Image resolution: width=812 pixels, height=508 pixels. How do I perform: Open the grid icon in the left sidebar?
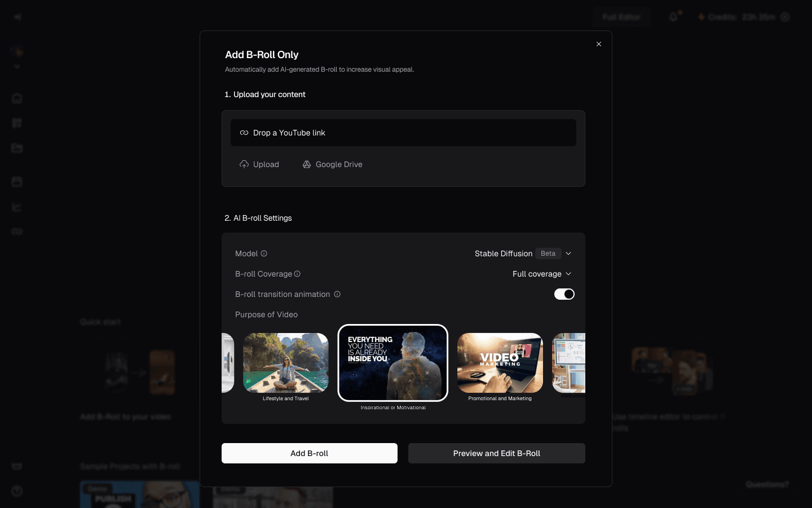[x=17, y=123]
